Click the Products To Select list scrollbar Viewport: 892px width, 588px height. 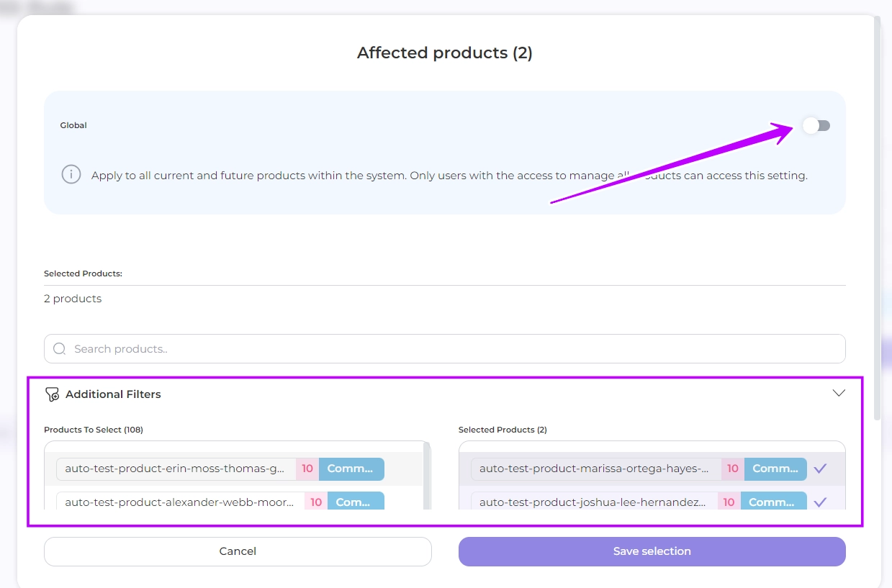427,475
